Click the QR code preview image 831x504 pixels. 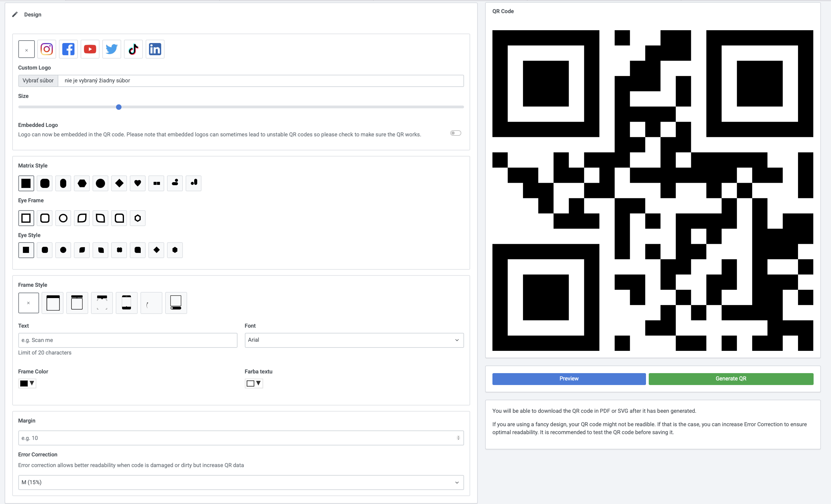(x=653, y=190)
